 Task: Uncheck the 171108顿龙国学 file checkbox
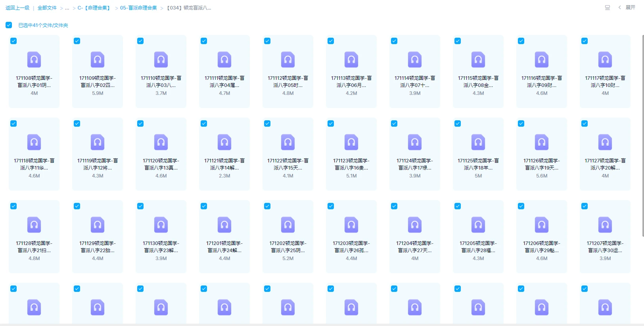(13, 41)
